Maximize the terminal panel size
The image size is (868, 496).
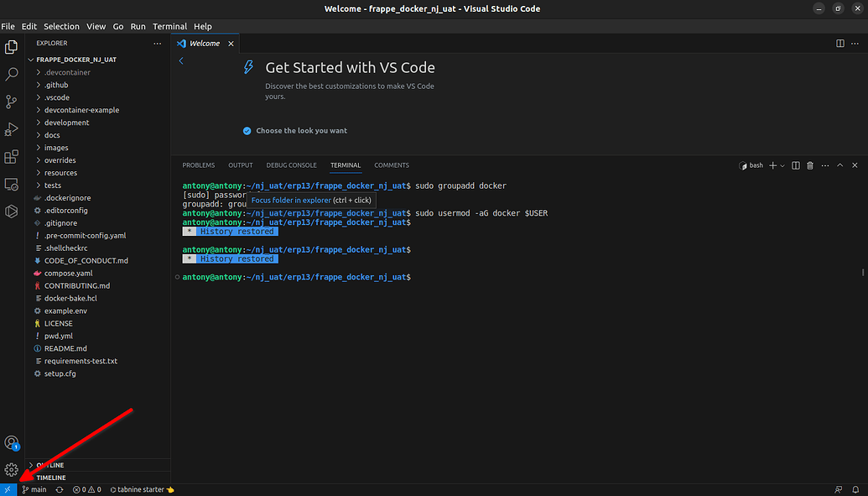[x=839, y=165]
